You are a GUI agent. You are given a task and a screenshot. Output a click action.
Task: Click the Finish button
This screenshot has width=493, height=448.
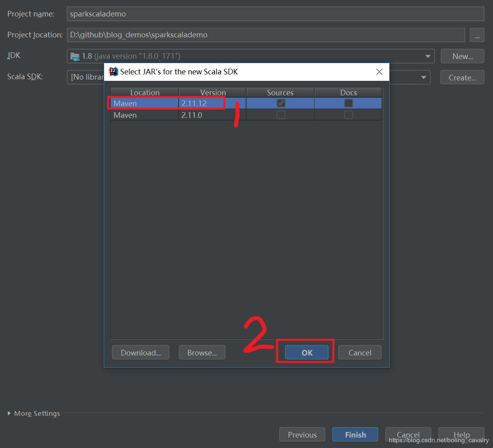tap(355, 435)
